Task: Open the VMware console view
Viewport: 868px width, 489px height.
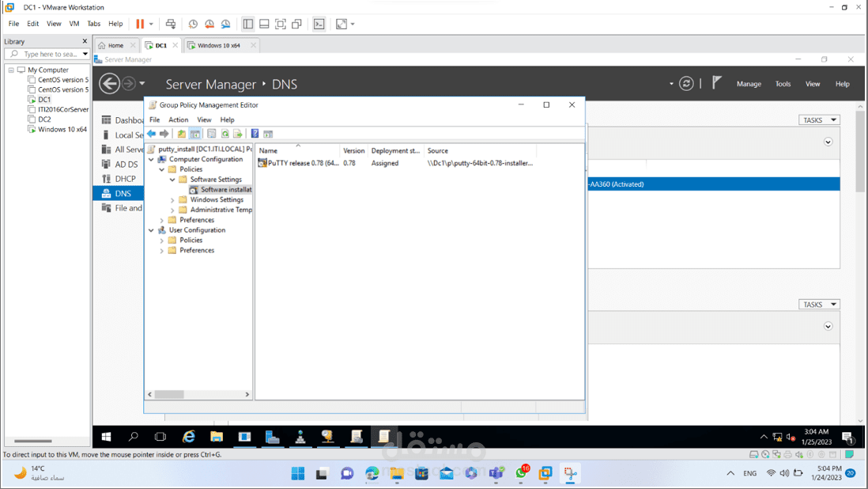Action: click(319, 24)
